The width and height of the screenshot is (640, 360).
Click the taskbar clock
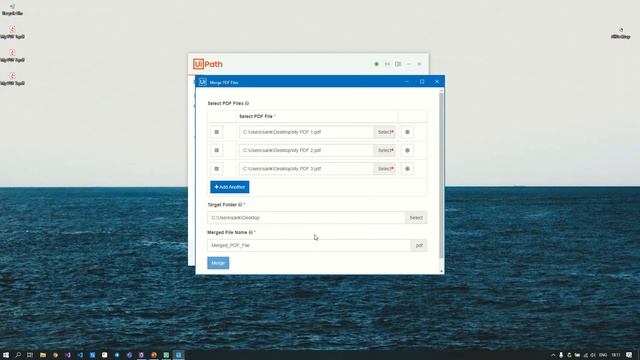616,355
